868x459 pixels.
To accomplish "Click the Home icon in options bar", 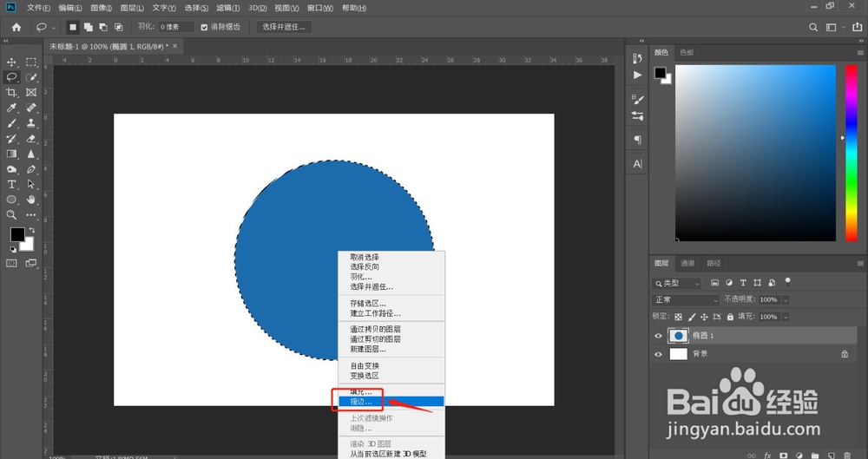I will click(x=16, y=27).
